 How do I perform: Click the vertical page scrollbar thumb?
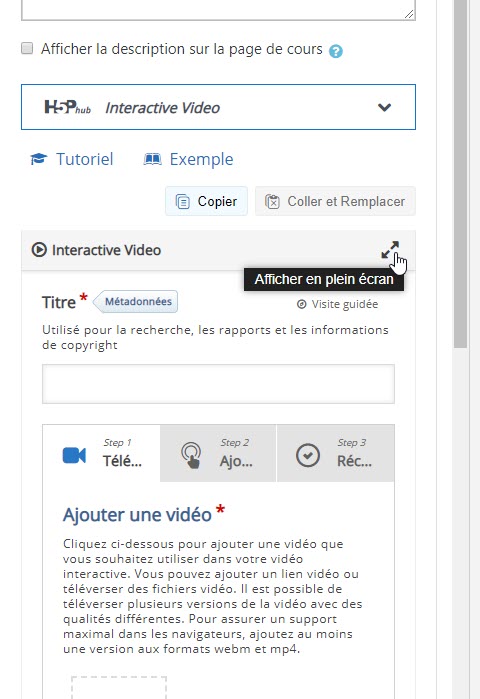(x=460, y=174)
